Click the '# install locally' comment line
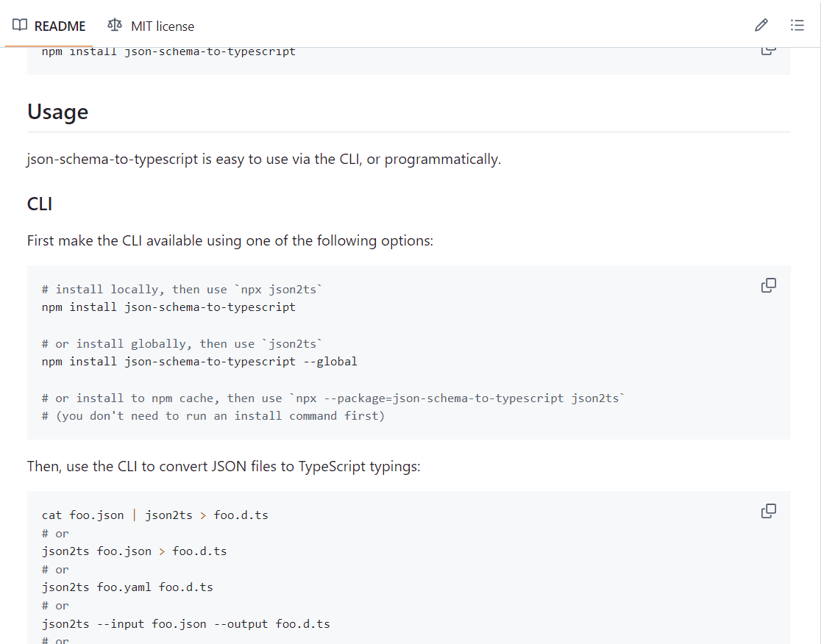This screenshot has height=644, width=821. tap(182, 290)
